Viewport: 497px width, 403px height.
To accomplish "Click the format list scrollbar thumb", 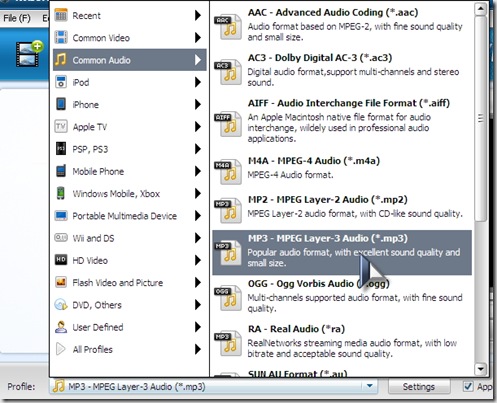I will 480,119.
